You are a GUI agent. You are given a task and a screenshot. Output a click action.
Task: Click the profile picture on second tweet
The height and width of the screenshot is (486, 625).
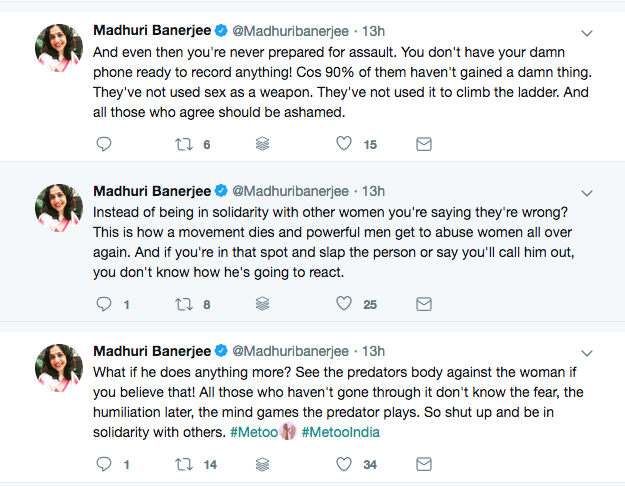(58, 206)
